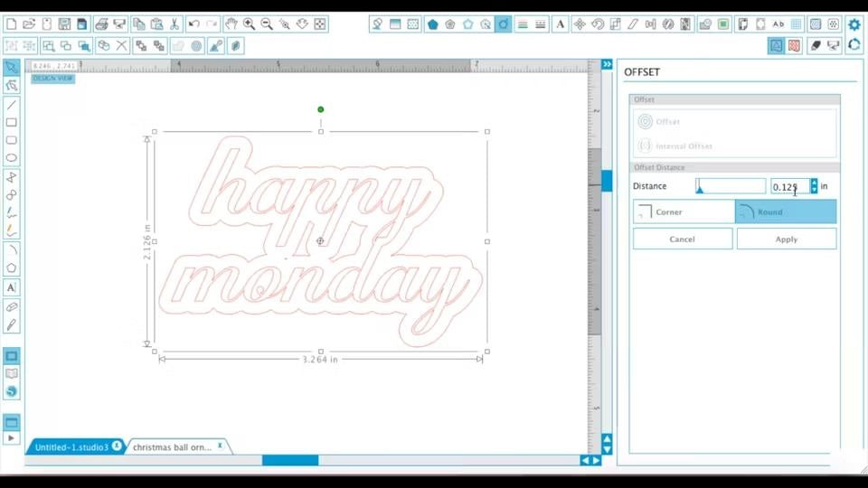The width and height of the screenshot is (868, 488).
Task: Click the green rotation handle
Action: (x=320, y=109)
